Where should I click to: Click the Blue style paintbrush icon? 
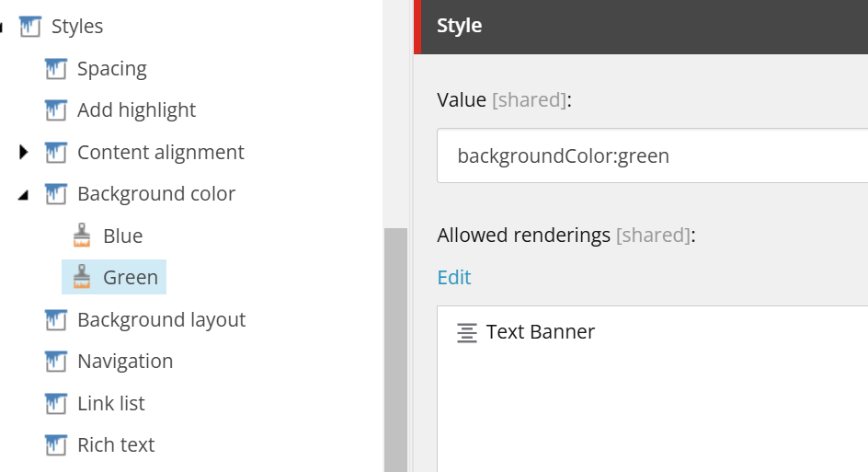[x=82, y=236]
